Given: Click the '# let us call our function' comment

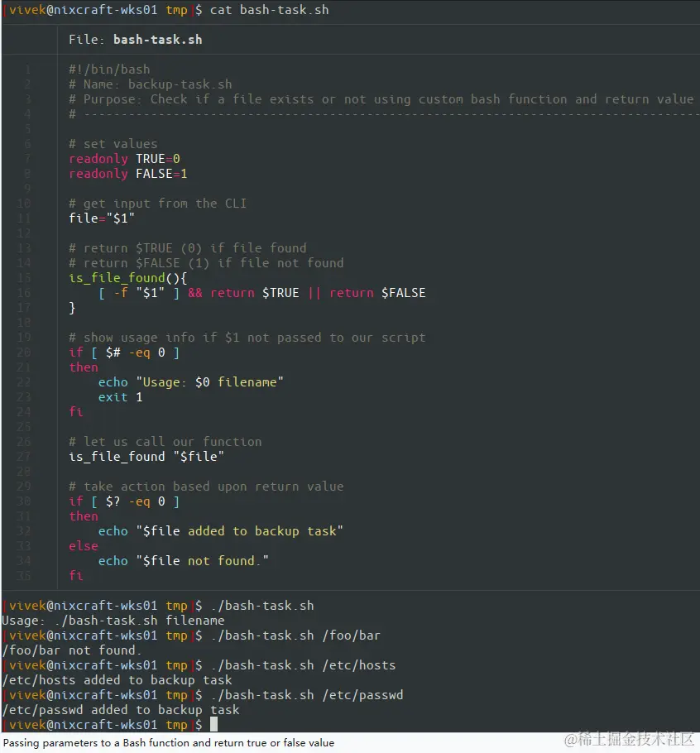Looking at the screenshot, I should (165, 442).
